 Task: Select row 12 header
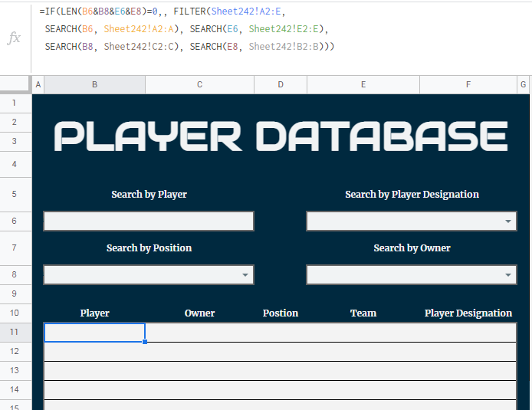tap(15, 351)
